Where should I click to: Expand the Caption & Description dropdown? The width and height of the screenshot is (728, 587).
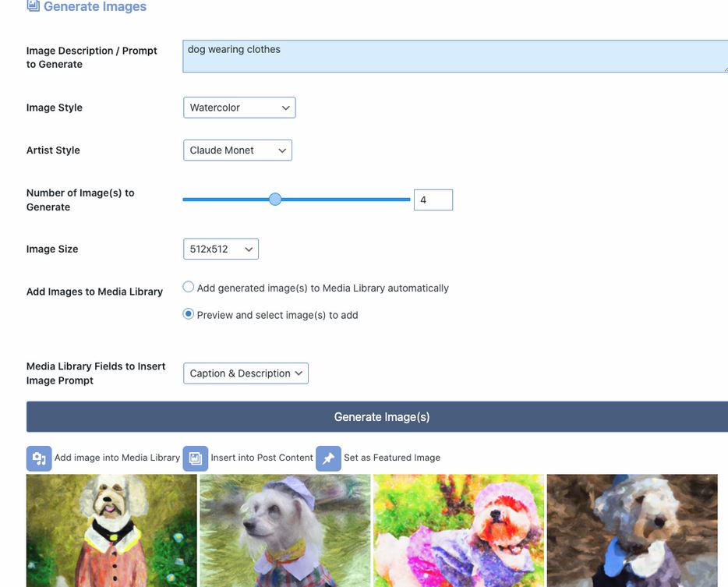point(246,373)
